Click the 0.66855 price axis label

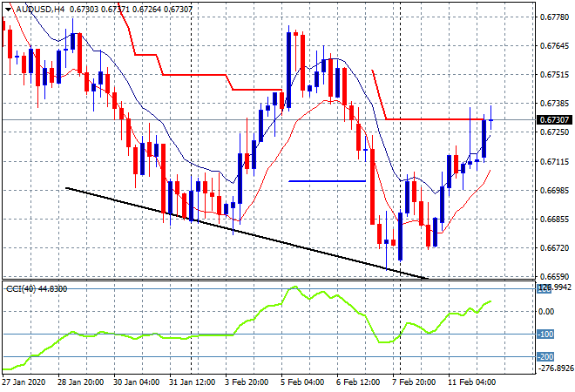click(554, 220)
